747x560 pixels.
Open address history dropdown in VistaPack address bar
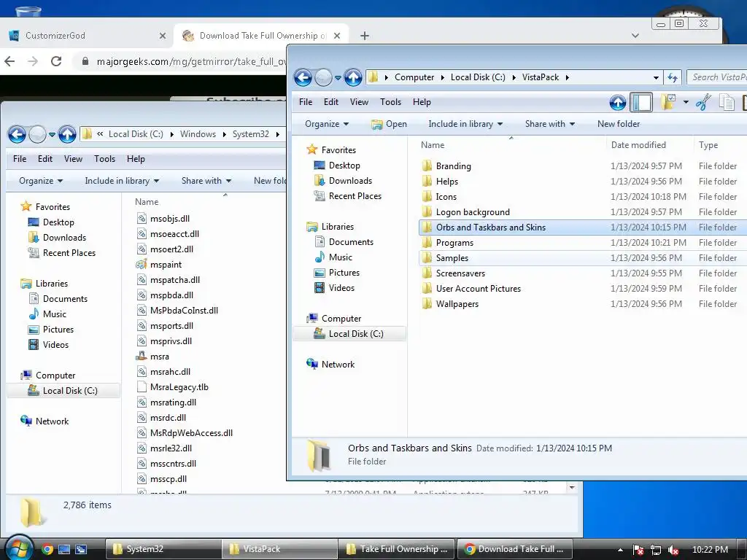tap(656, 77)
